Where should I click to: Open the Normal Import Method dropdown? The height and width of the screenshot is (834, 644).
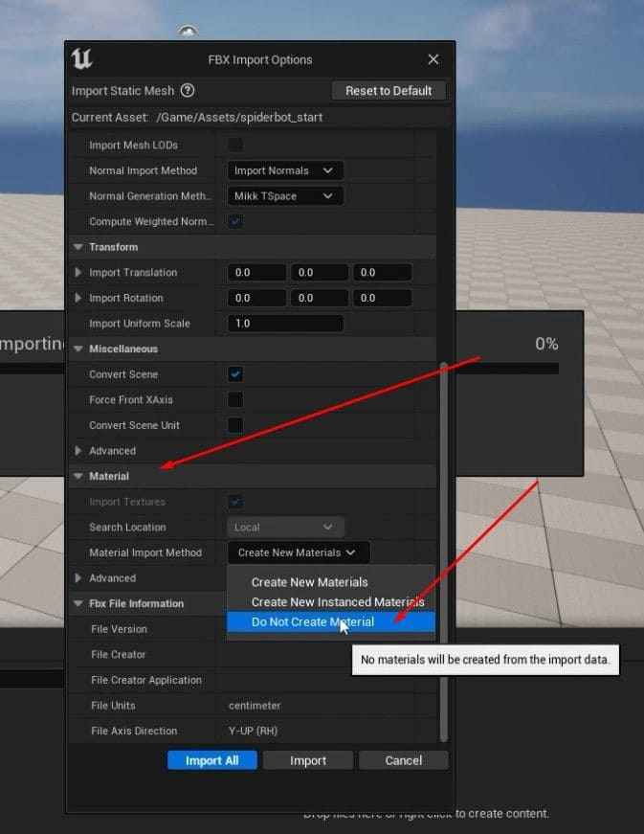pyautogui.click(x=285, y=170)
